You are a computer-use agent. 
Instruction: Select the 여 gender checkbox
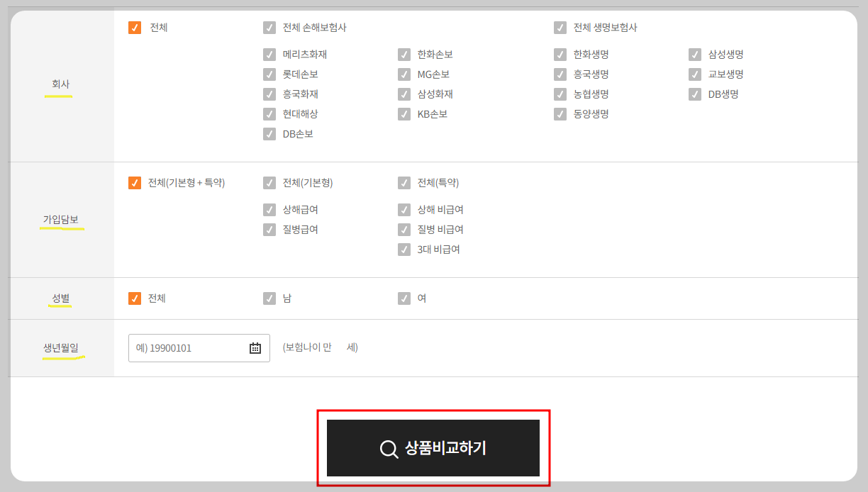click(404, 298)
